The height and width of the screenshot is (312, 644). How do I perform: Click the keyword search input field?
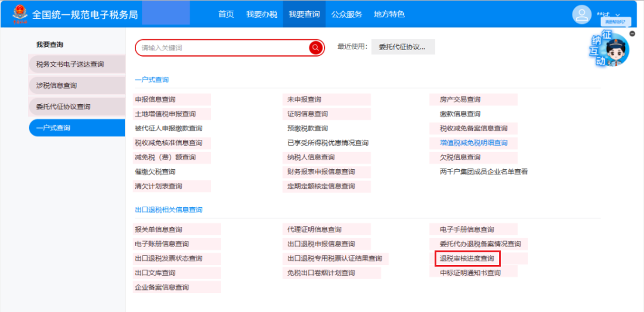tap(222, 48)
